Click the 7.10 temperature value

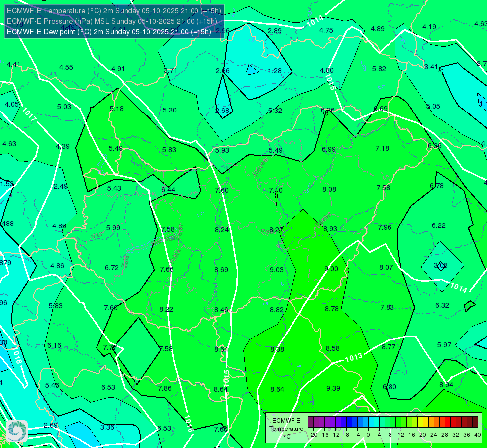pos(276,190)
